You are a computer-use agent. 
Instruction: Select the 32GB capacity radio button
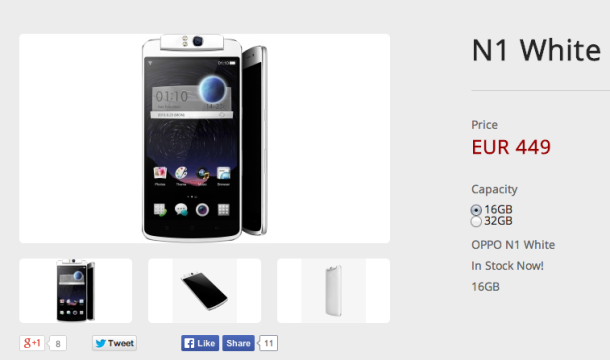476,221
